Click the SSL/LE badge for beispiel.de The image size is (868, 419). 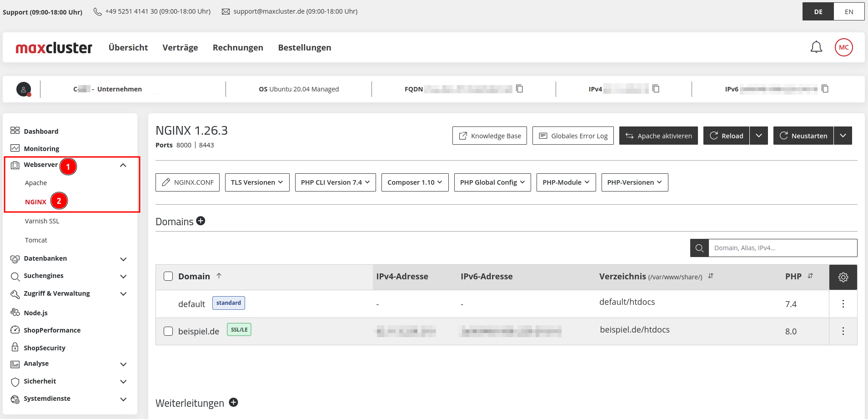tap(239, 330)
